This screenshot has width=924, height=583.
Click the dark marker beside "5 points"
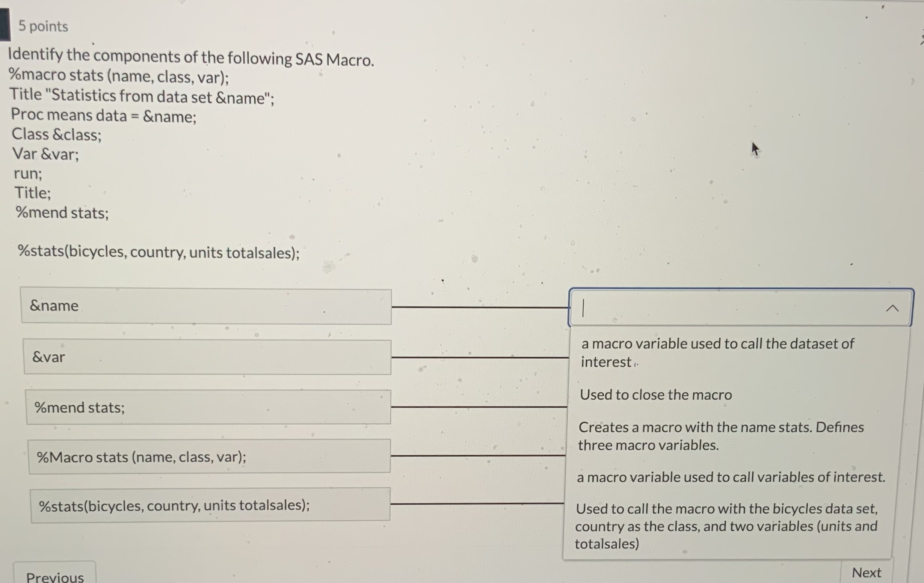[5, 22]
